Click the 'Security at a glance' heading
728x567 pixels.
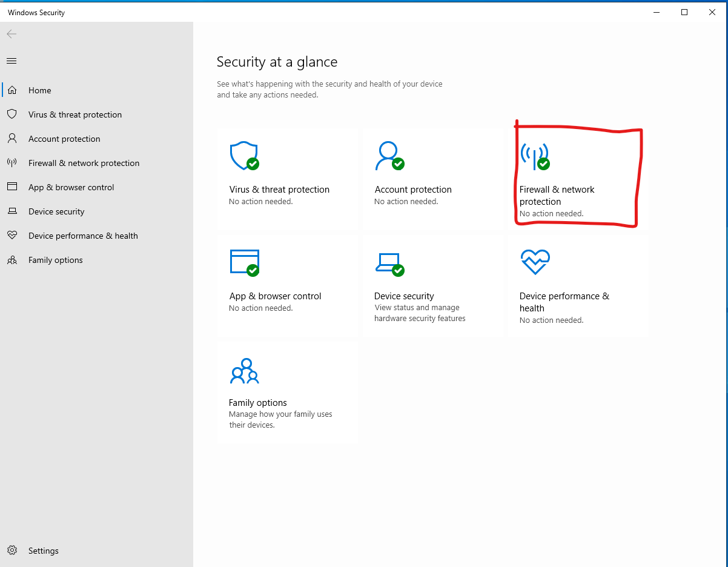[x=277, y=62]
